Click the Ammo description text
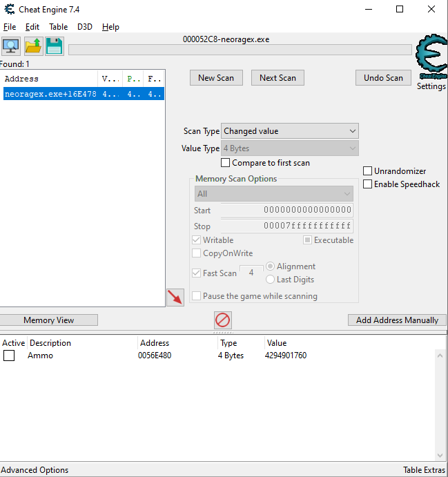 40,356
